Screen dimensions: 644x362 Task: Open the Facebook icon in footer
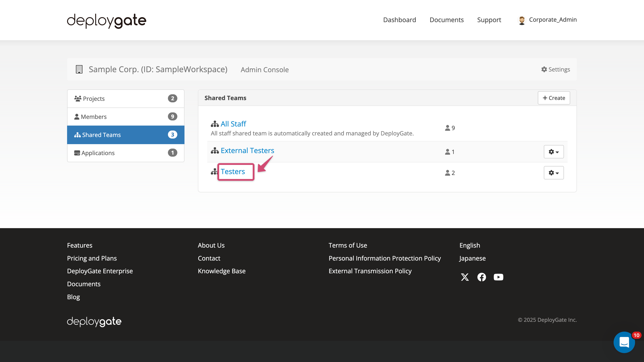click(x=481, y=277)
